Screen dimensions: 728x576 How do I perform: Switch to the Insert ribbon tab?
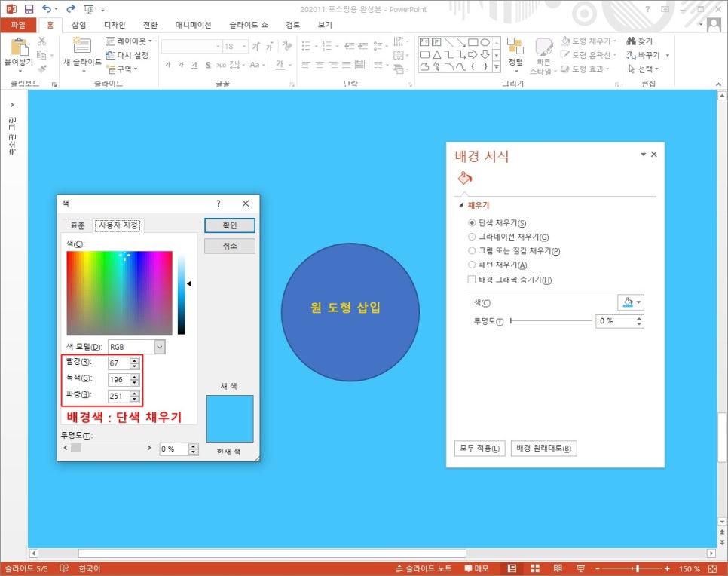[78, 25]
